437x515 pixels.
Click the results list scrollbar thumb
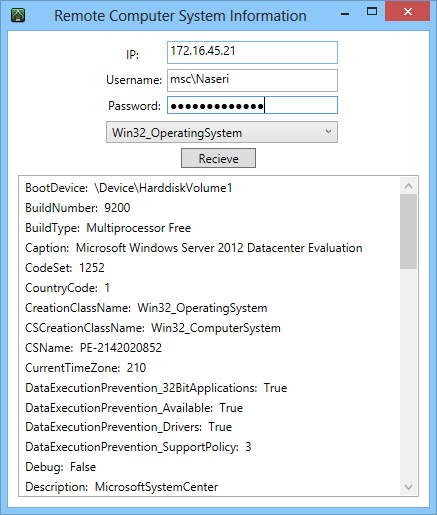coord(409,232)
